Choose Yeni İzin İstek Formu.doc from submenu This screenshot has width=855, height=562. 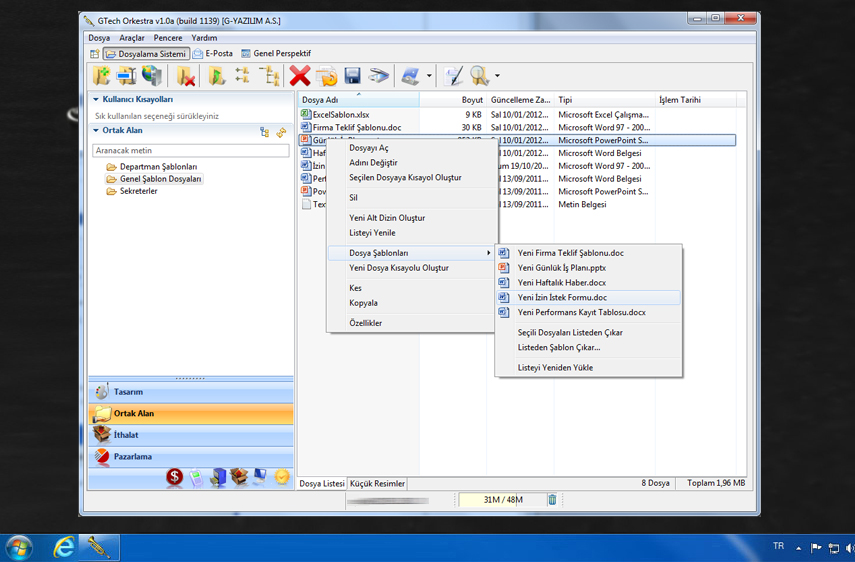562,297
